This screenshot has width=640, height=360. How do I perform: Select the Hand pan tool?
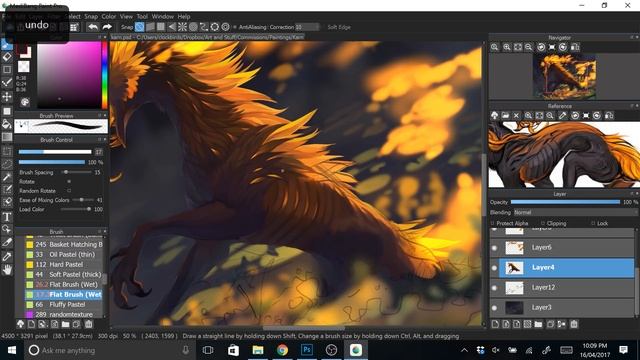point(7,269)
